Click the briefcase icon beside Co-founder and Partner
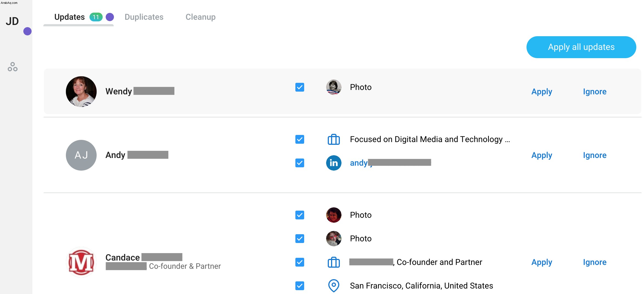The height and width of the screenshot is (294, 644). tap(334, 262)
